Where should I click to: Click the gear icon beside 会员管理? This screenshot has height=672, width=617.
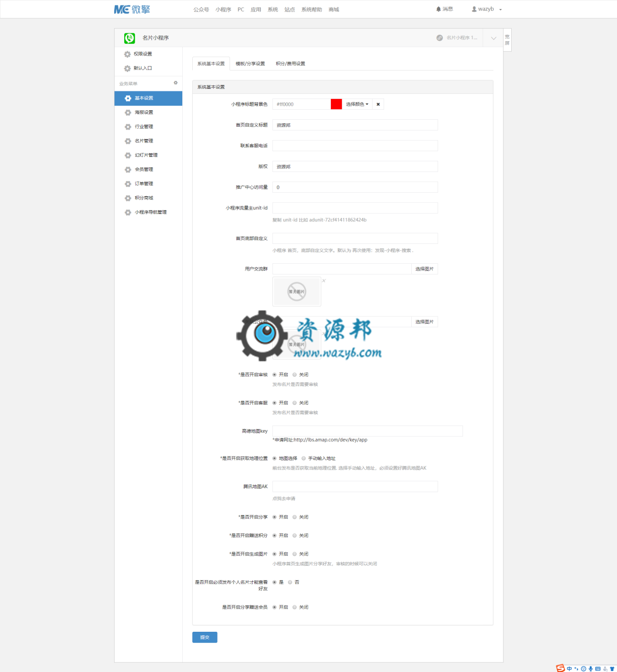[128, 170]
